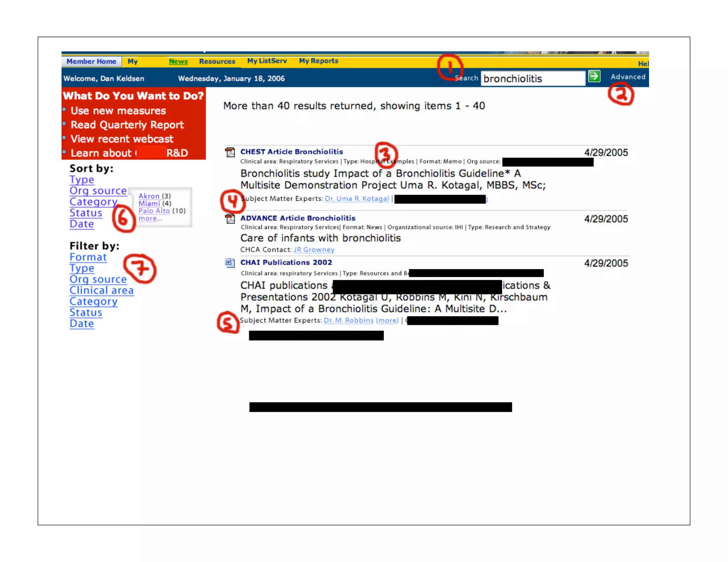The width and height of the screenshot is (728, 562).
Task: Filter results by Clinical area
Action: click(102, 290)
